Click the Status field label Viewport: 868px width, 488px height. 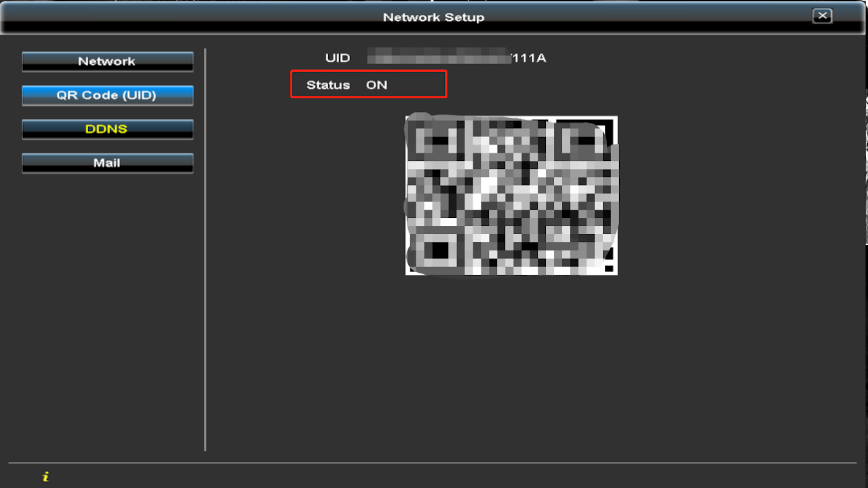click(328, 85)
